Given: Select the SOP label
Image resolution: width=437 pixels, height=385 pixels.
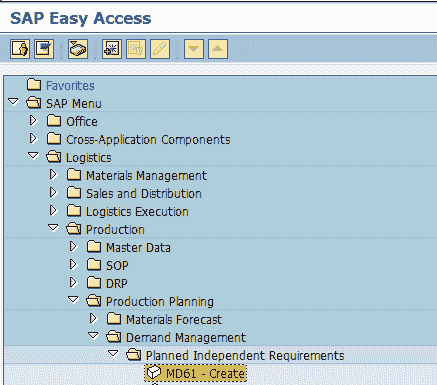Looking at the screenshot, I should pos(117,266).
